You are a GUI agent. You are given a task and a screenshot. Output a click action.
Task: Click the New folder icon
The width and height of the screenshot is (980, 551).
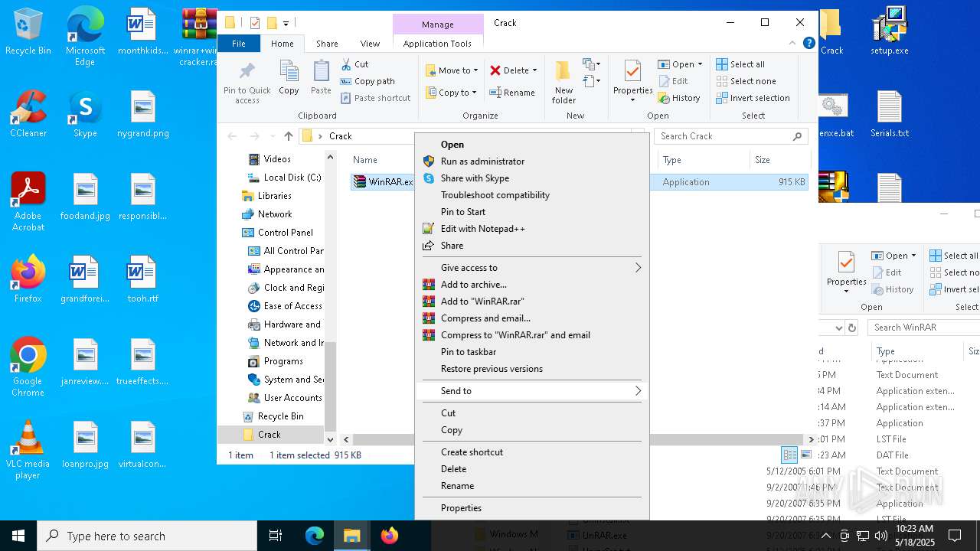coord(563,71)
